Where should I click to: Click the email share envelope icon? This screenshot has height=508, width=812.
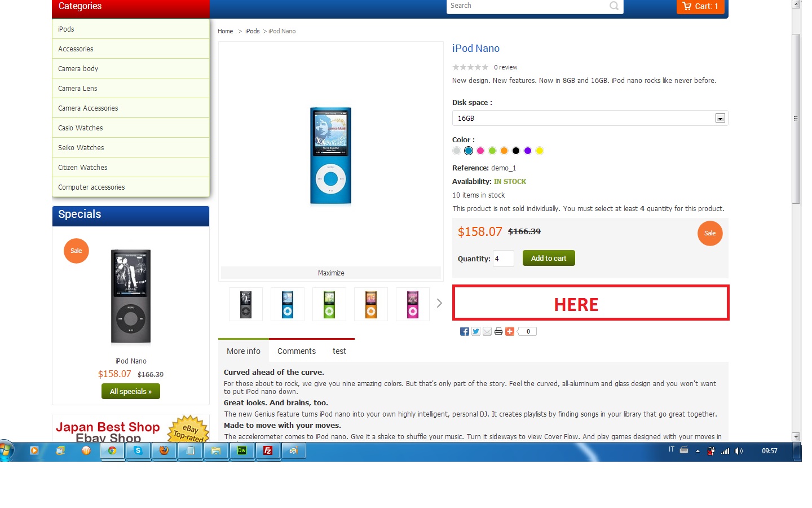[x=487, y=331]
